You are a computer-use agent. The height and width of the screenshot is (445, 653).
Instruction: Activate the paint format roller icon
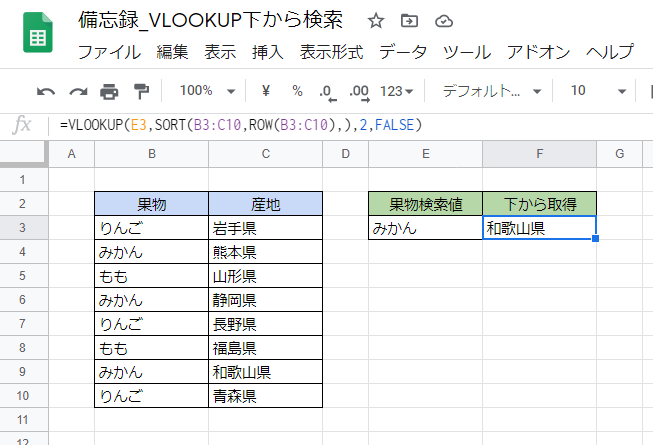tap(141, 91)
